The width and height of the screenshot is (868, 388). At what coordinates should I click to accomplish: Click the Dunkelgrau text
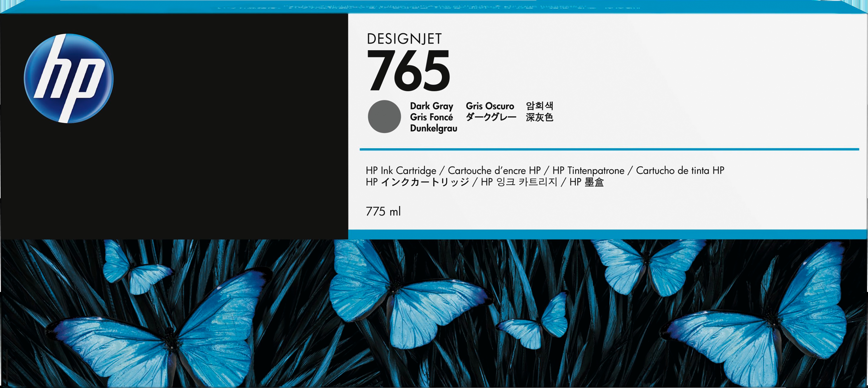433,128
